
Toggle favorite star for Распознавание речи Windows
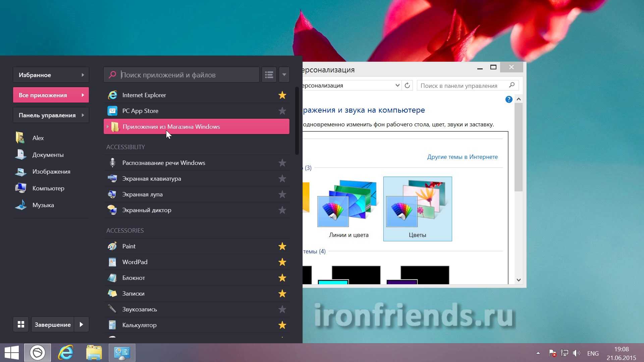(x=282, y=163)
